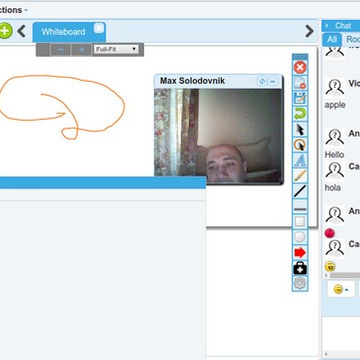Select the blue letter A text tool
Image resolution: width=360 pixels, height=360 pixels.
click(300, 160)
